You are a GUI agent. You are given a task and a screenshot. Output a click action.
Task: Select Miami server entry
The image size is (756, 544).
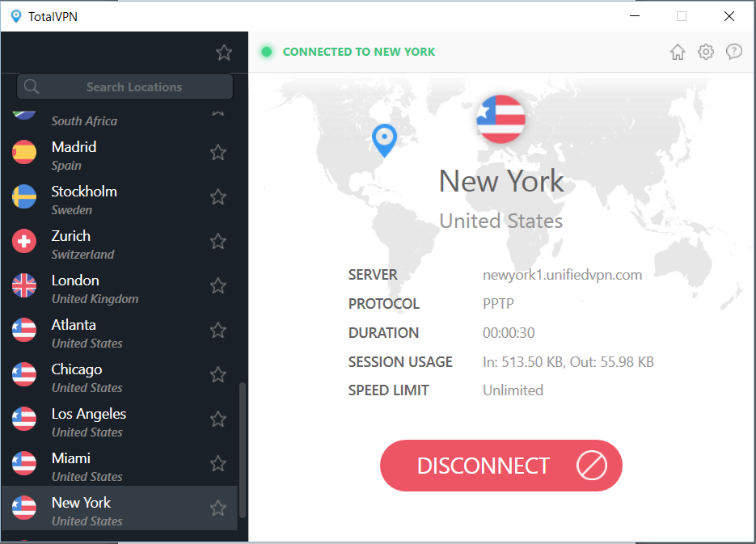coord(120,463)
